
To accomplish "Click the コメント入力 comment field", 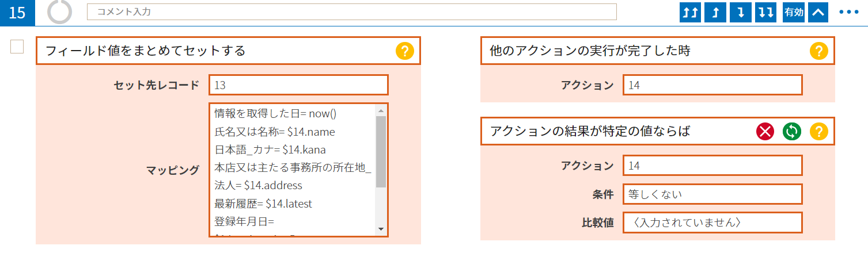I will (x=351, y=11).
